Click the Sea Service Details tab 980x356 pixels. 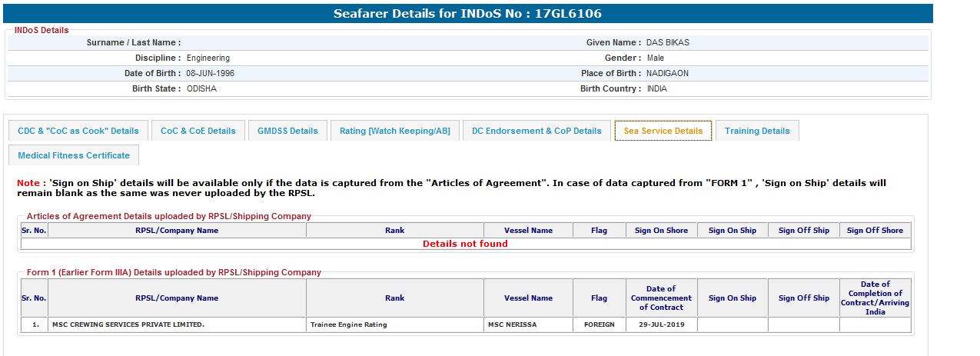pyautogui.click(x=663, y=131)
